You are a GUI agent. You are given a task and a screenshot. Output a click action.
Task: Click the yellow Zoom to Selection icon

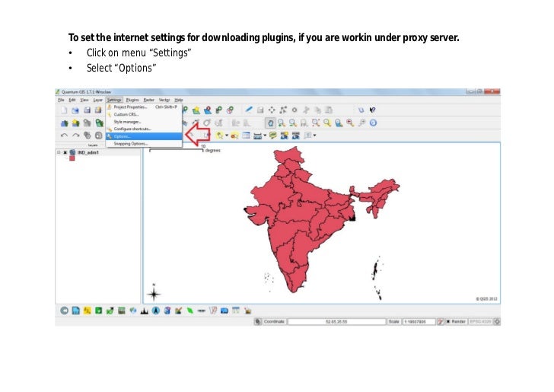click(x=327, y=123)
